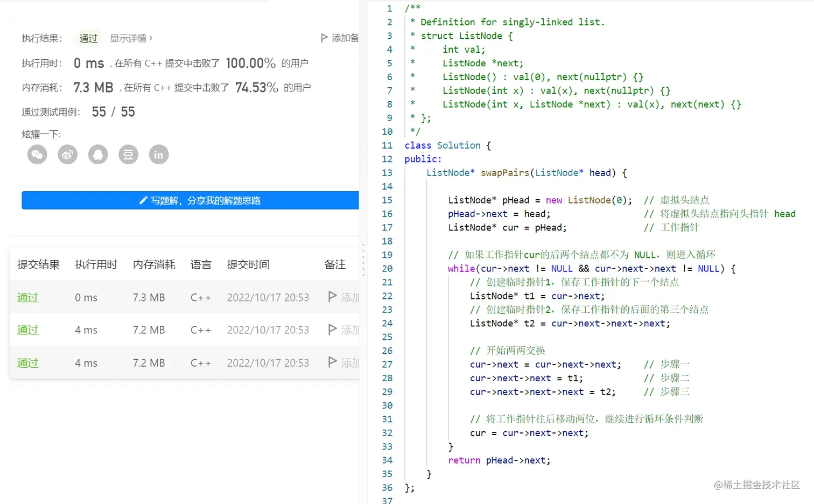Click line number 20 in code gutter
This screenshot has height=504, width=814.
coord(387,269)
